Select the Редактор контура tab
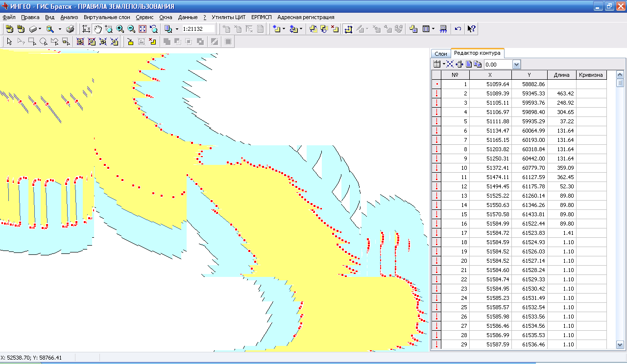627x364 pixels. coord(477,53)
